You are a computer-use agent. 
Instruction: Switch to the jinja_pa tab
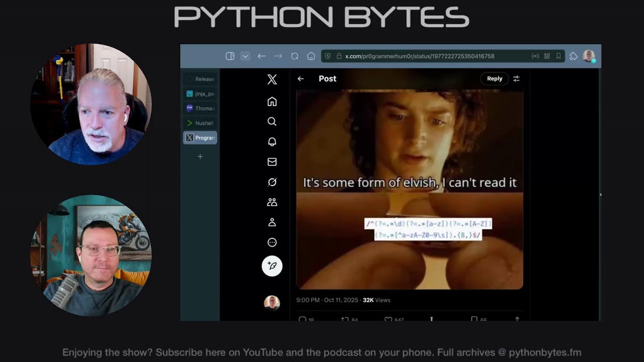[x=200, y=94]
